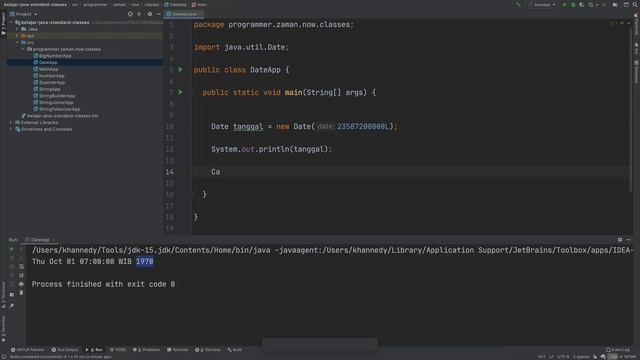Click the print icon in Run console

click(x=21, y=284)
